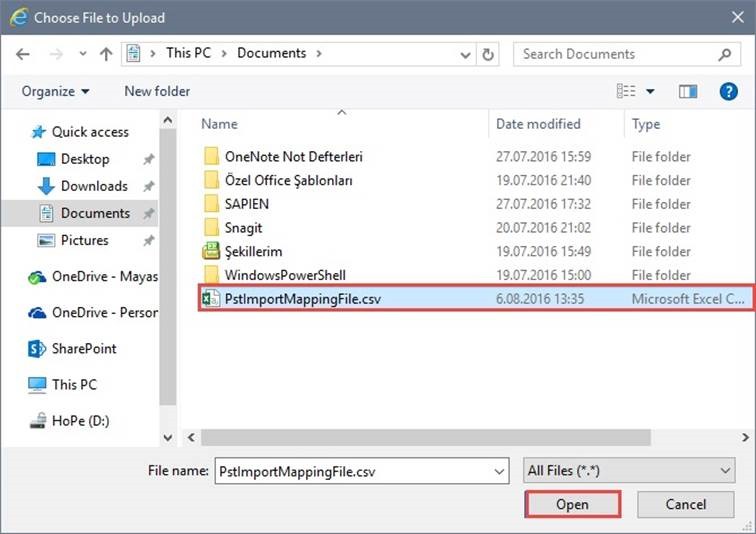Close the Choose File to Upload dialog
Screen dimensions: 756x534
[737, 17]
